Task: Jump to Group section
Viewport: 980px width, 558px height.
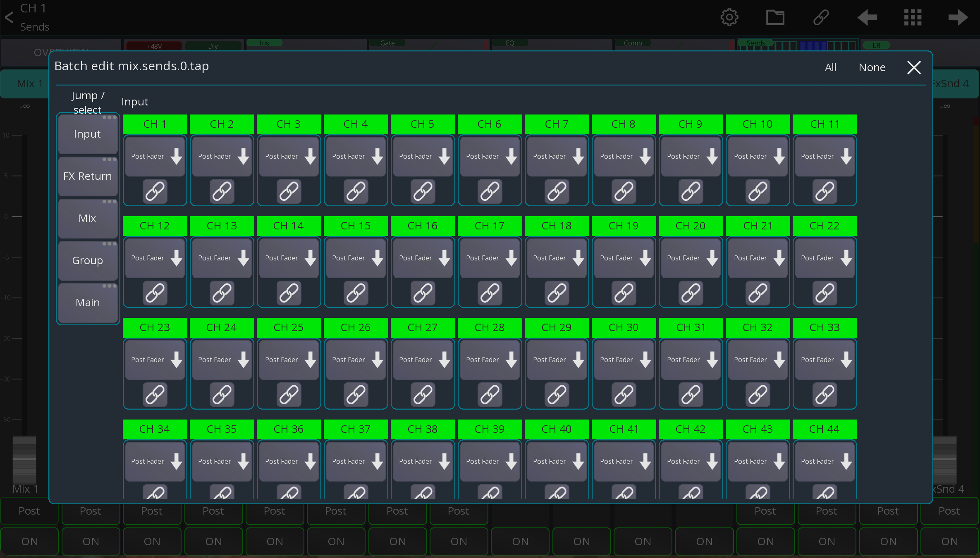Action: (88, 261)
